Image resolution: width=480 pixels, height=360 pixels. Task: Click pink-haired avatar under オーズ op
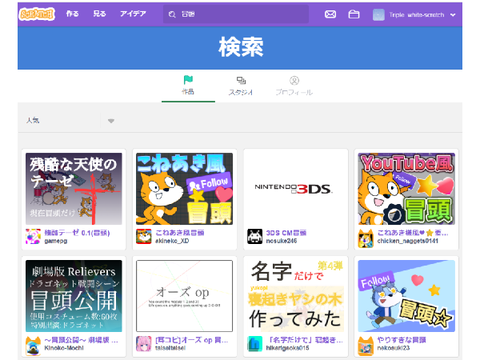[144, 344]
